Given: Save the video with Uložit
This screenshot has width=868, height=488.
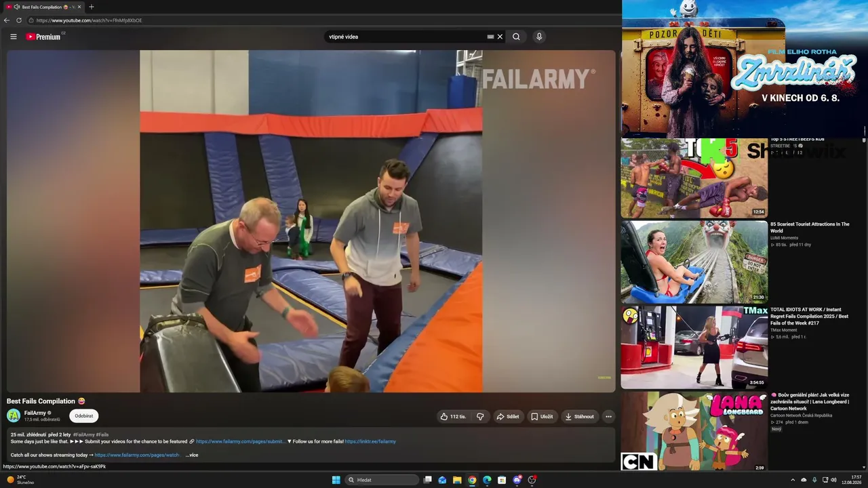Looking at the screenshot, I should click(x=542, y=416).
